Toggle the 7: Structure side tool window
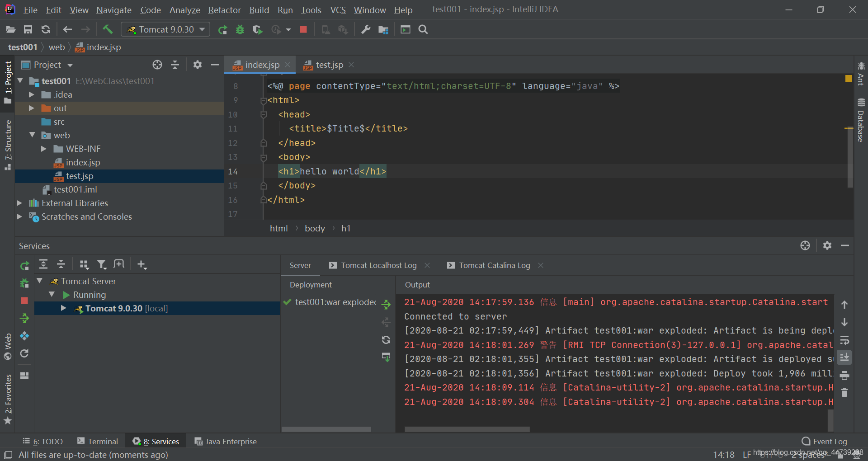This screenshot has height=461, width=868. [8, 145]
